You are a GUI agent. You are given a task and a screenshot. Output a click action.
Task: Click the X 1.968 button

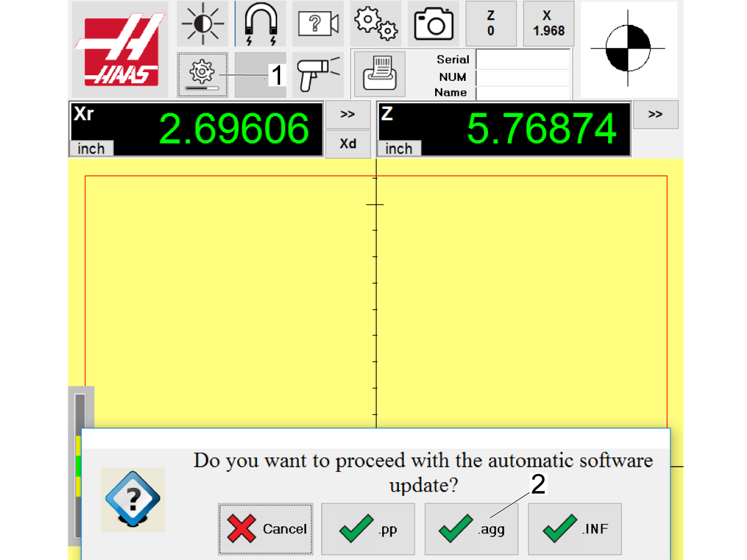[548, 24]
